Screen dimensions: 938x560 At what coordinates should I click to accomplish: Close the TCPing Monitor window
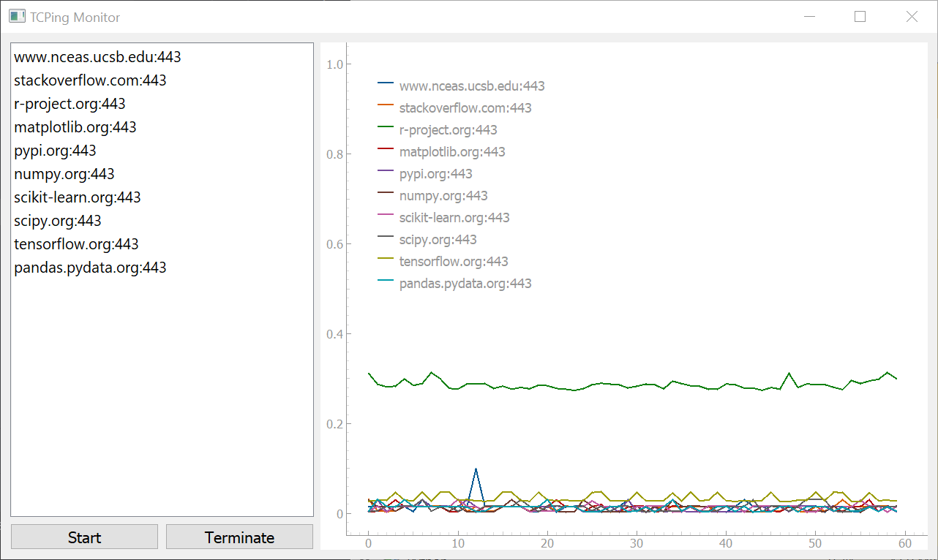click(912, 16)
